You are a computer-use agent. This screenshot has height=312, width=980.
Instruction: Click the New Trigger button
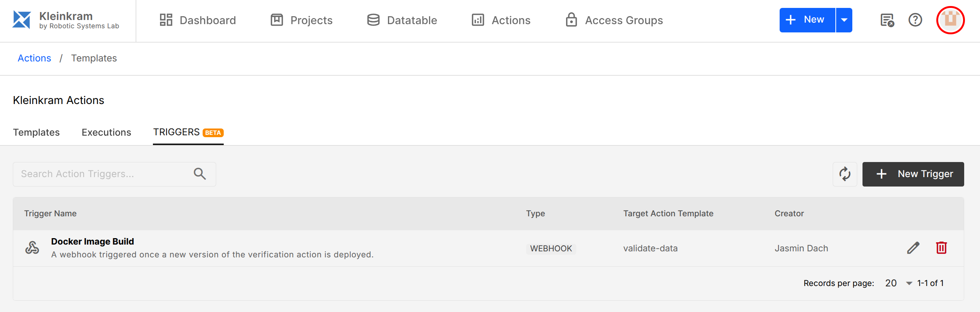coord(913,174)
